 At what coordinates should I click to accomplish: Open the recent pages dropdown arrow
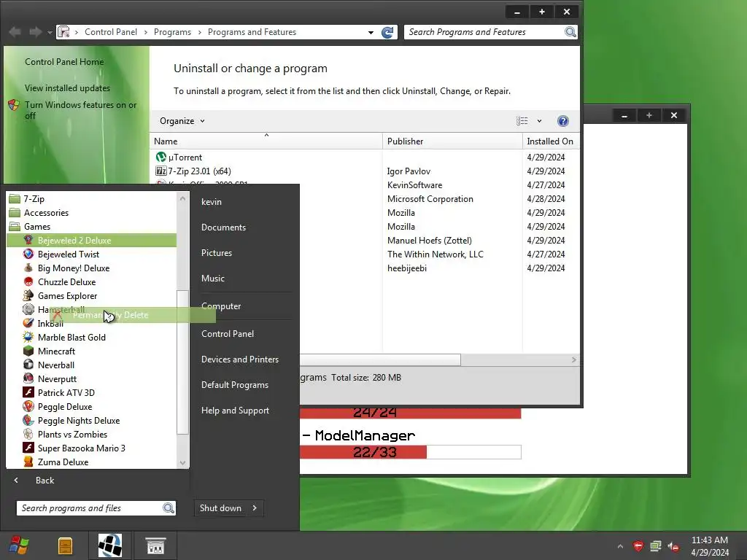click(50, 32)
